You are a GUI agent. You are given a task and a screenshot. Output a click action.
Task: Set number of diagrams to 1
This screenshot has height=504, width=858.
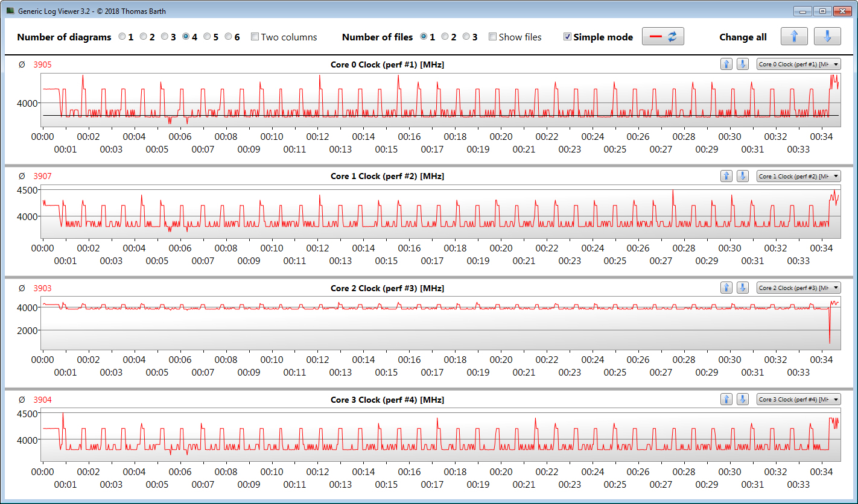point(122,37)
